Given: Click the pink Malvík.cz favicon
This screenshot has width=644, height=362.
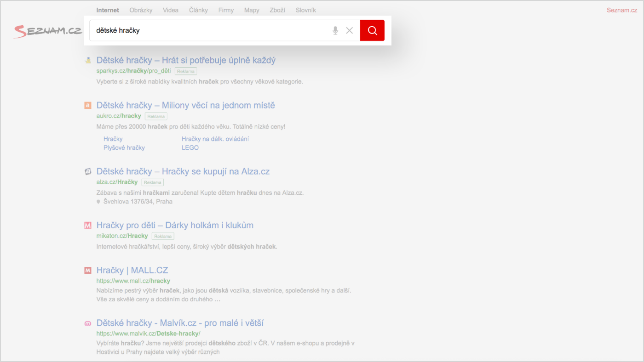Looking at the screenshot, I should (x=88, y=323).
